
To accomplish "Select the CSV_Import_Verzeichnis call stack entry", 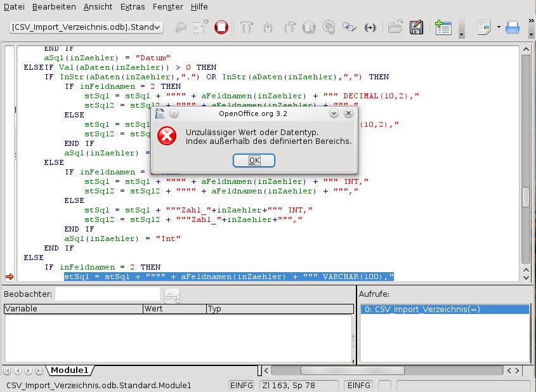I will 444,310.
